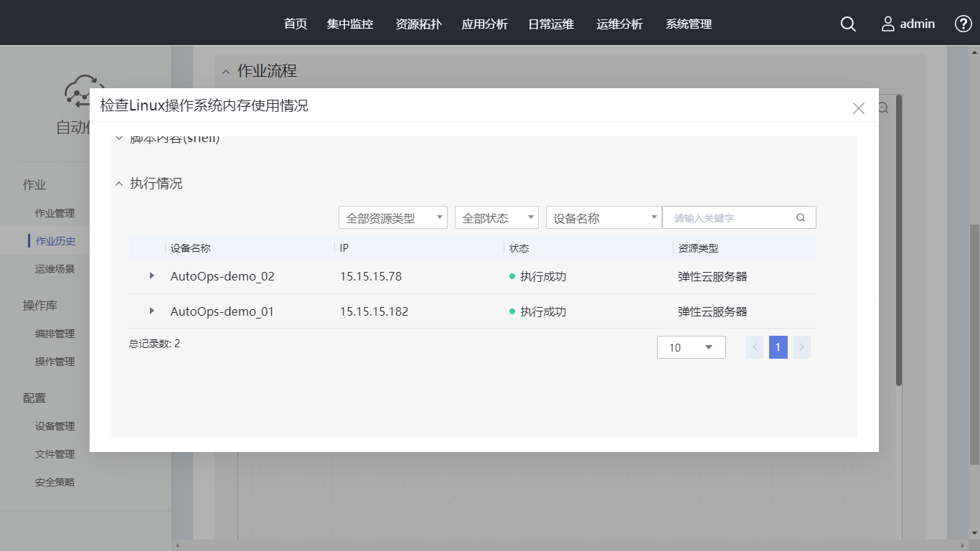Click the search magnifier icon in top bar
980x551 pixels.
pyautogui.click(x=848, y=24)
